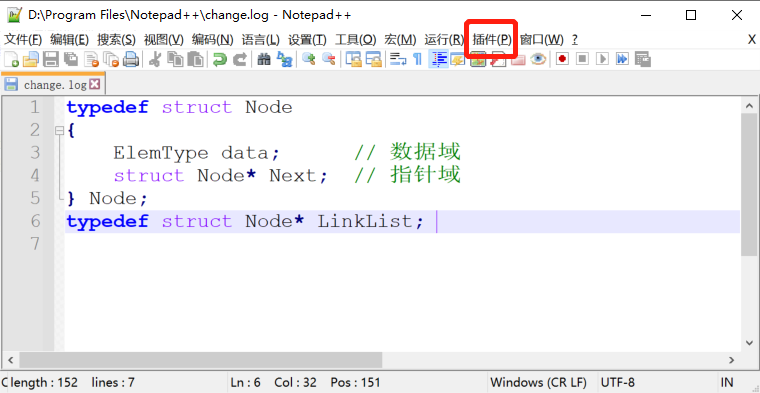
Task: Click the 指针域 comment on line 4
Action: pyautogui.click(x=425, y=175)
